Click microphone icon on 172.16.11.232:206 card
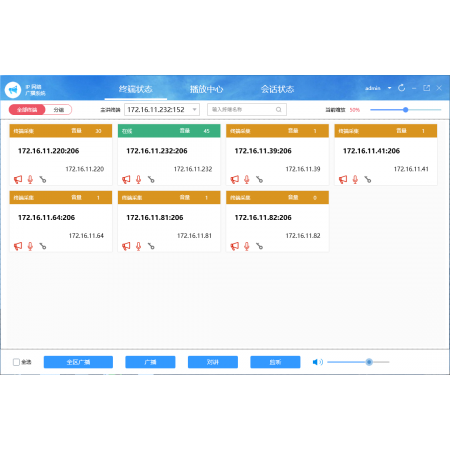 click(x=138, y=180)
